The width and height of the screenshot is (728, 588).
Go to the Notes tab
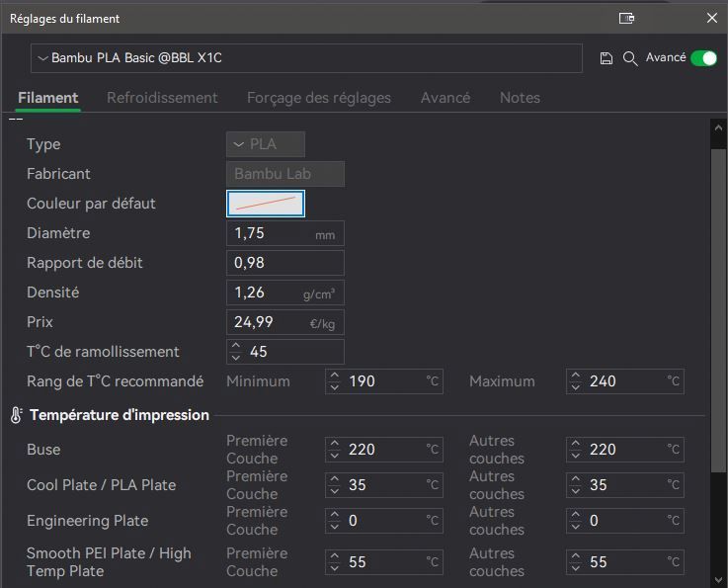pos(520,98)
